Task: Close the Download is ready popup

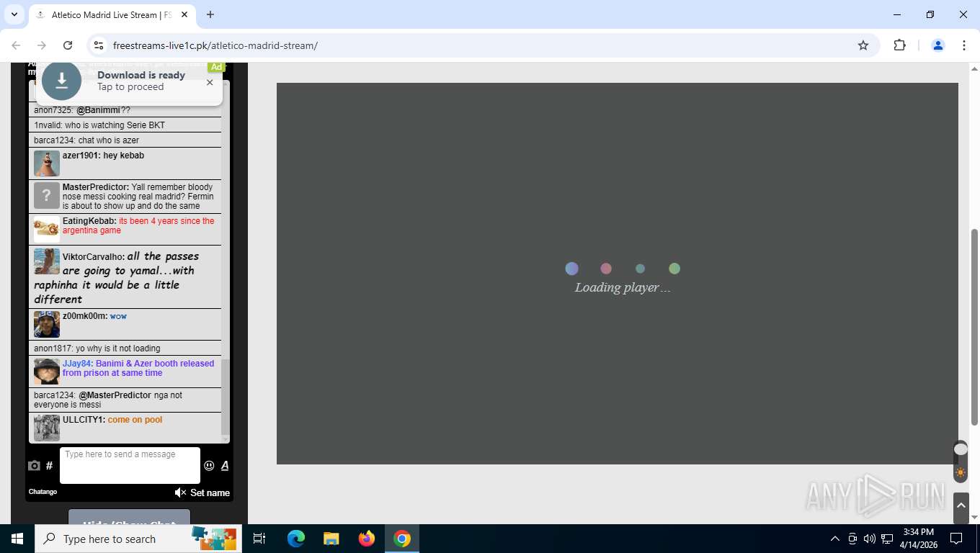Action: pyautogui.click(x=210, y=82)
